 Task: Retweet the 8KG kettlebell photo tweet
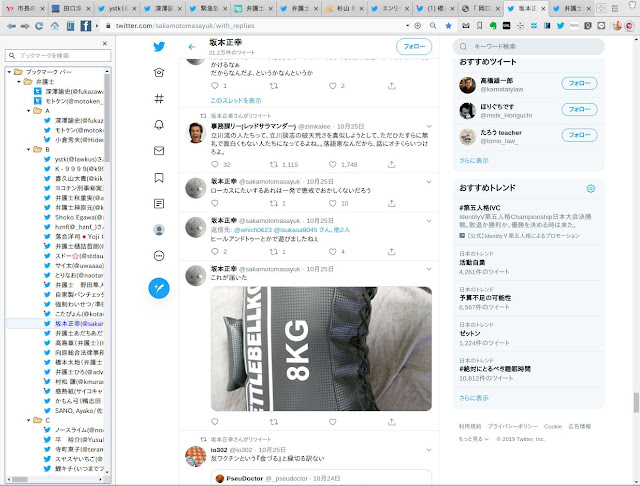[x=273, y=422]
